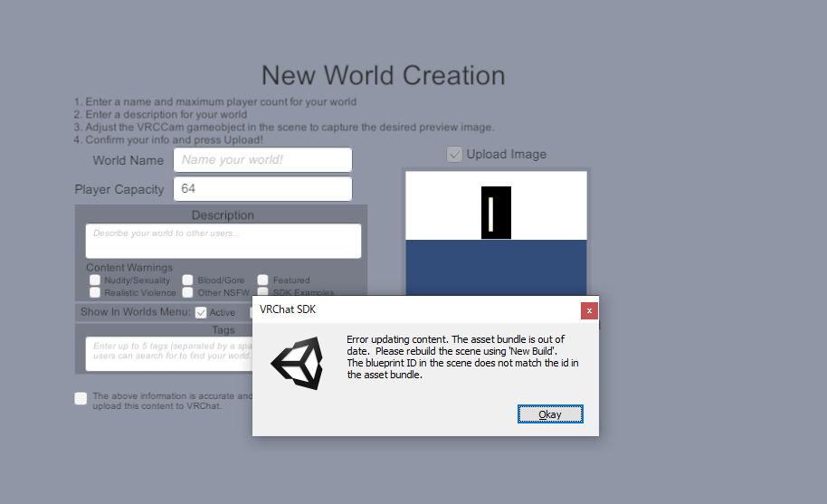Focus the World Name input field
The height and width of the screenshot is (504, 827).
[262, 160]
